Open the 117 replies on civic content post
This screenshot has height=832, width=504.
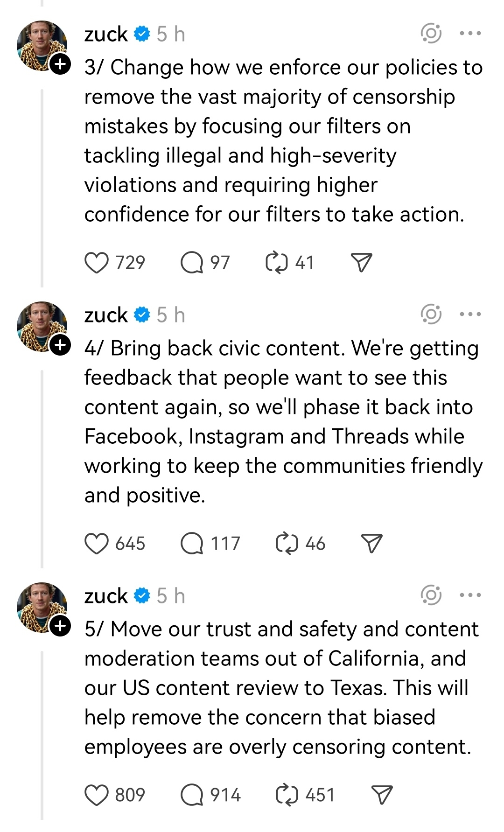(x=192, y=544)
